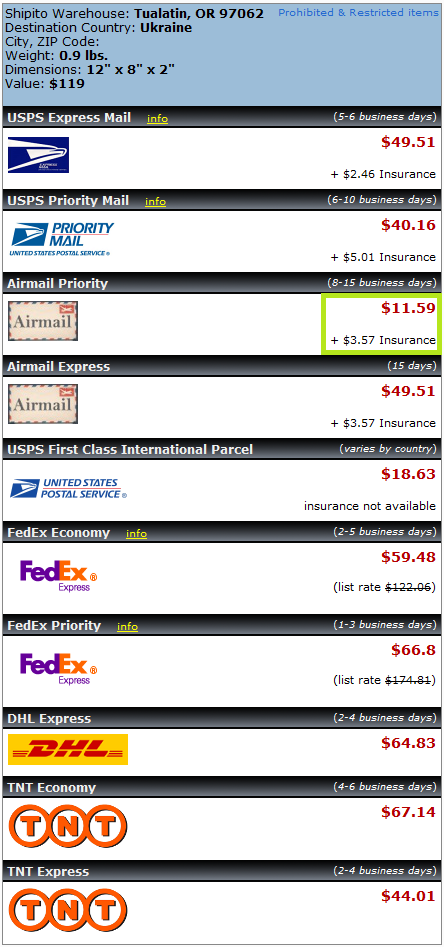Screen dimensions: 444x947
Task: Select the highlighted $11.59 Airmail Priority rate
Action: [x=381, y=324]
